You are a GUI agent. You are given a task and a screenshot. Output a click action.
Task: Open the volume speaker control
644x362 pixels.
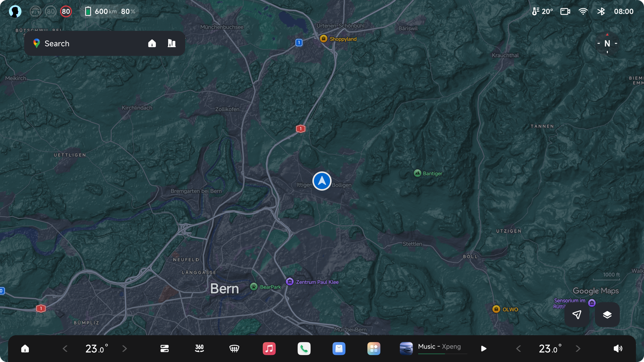[618, 348]
